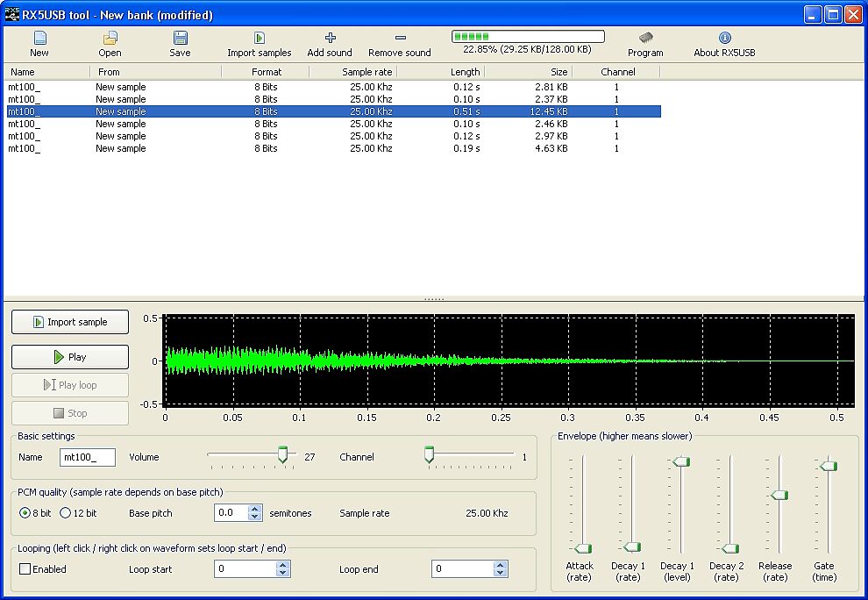Click the Sample rate column header
The image size is (868, 600).
tap(353, 72)
